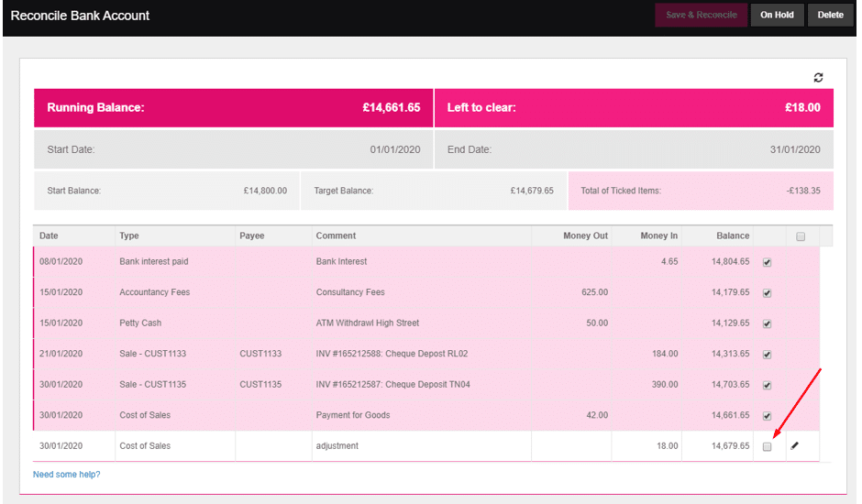The image size is (862, 504).
Task: Click the Type column header
Action: (x=129, y=236)
